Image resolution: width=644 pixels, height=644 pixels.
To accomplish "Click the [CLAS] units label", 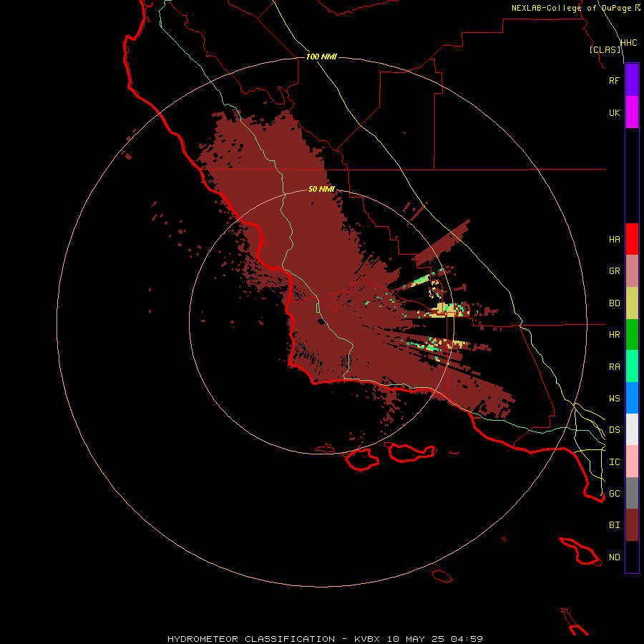I will point(605,49).
